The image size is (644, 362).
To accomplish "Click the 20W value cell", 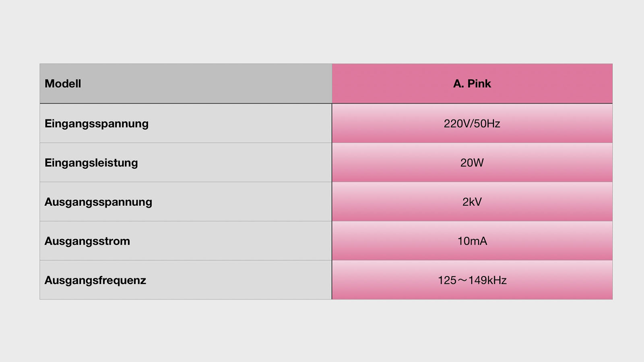I will (472, 162).
